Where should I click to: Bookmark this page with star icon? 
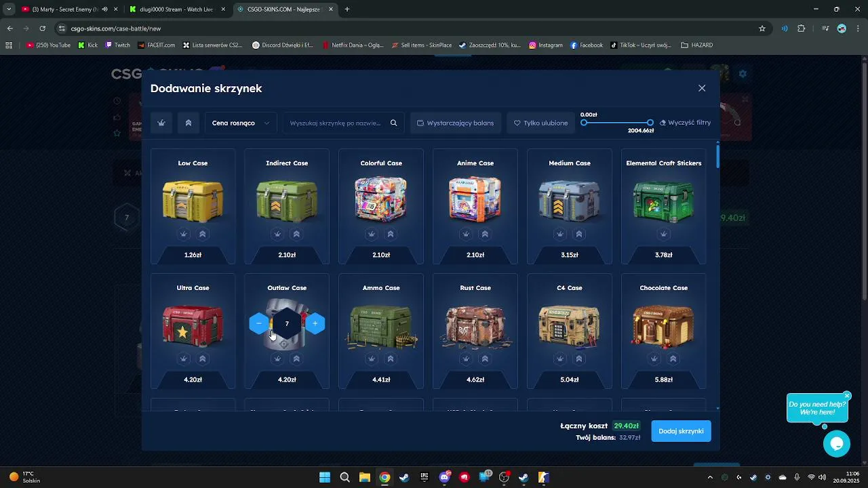[x=762, y=28]
